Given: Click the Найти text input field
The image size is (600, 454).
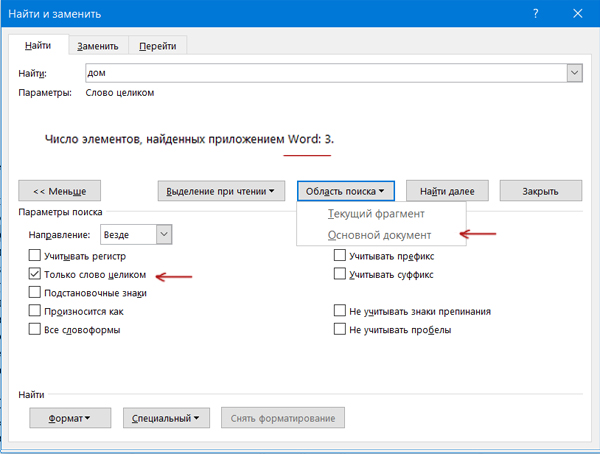Looking at the screenshot, I should click(x=320, y=73).
